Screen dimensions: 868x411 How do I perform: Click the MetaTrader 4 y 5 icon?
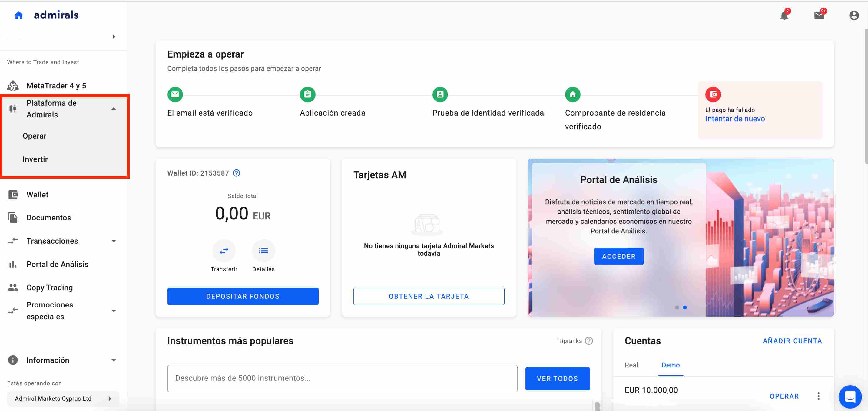[x=13, y=86]
